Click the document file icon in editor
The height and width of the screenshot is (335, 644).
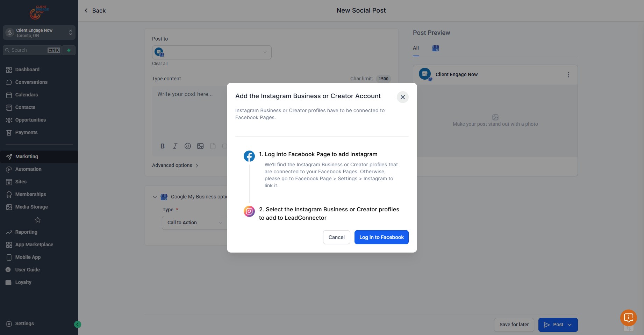(213, 146)
